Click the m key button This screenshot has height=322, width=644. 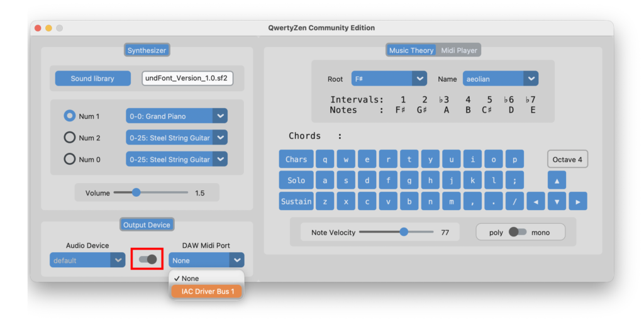(x=452, y=201)
